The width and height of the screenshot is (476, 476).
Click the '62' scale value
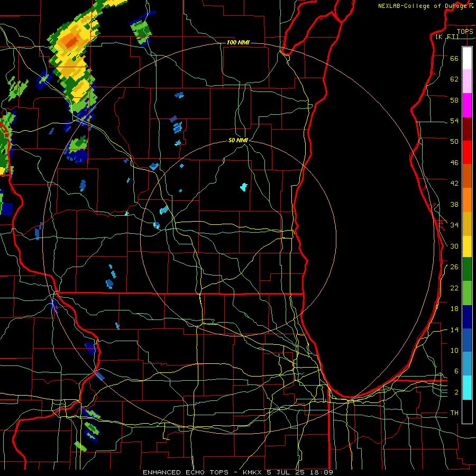pyautogui.click(x=454, y=79)
